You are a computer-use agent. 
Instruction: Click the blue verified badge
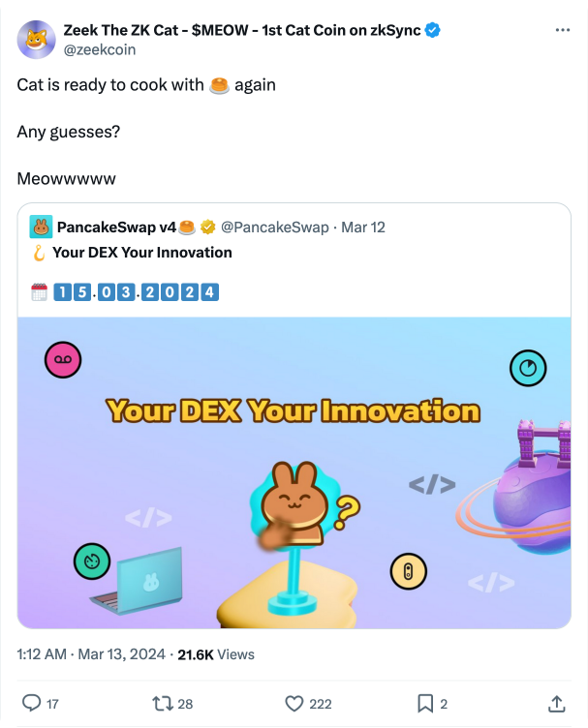point(433,30)
